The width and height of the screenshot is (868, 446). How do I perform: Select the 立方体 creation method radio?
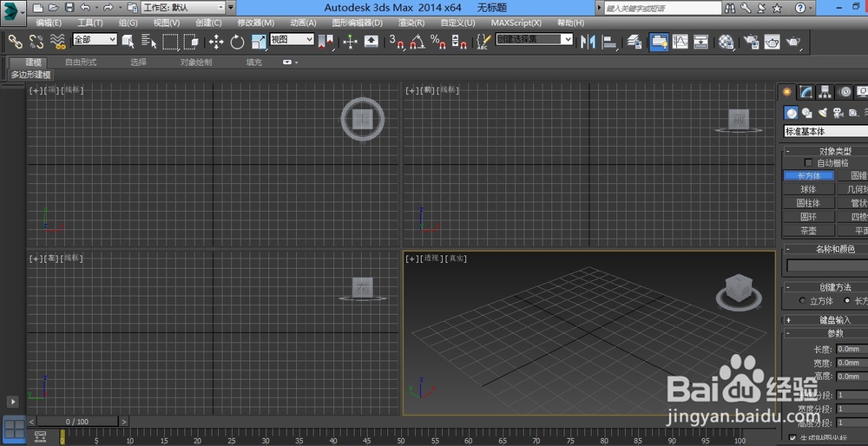[803, 300]
